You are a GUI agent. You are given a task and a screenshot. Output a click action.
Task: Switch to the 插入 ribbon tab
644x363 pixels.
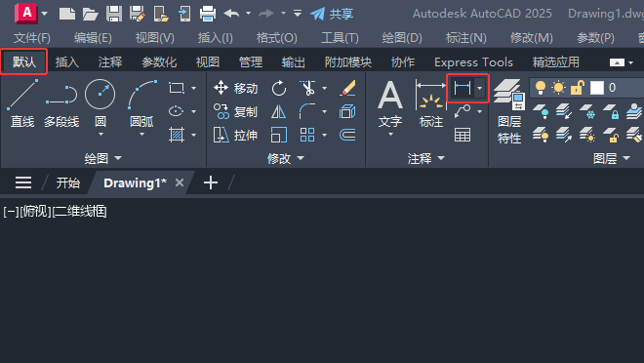(67, 62)
